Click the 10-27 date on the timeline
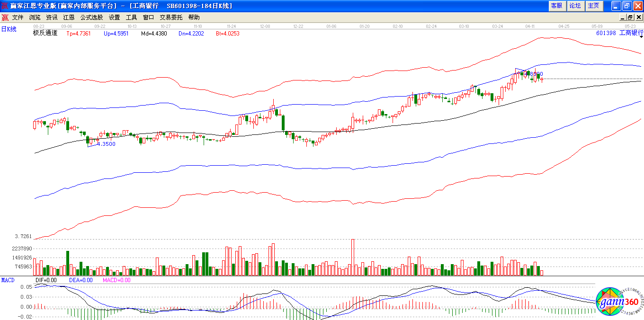644x320 pixels. click(165, 26)
